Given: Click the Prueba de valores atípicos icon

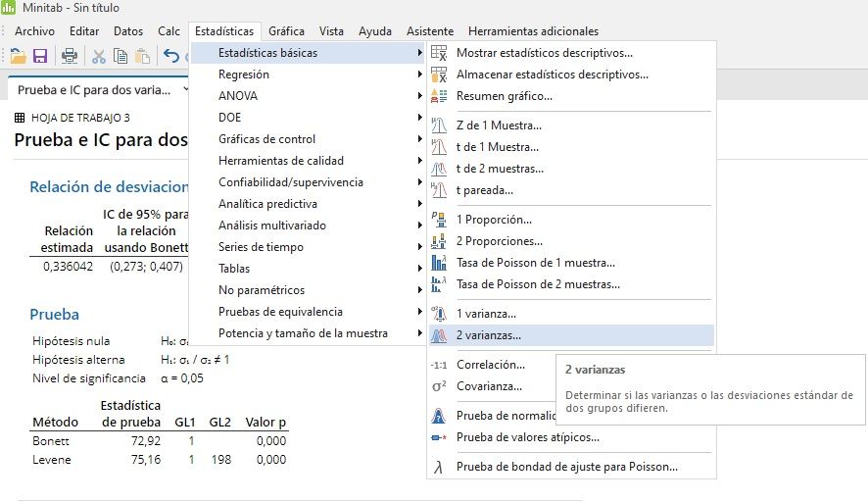Looking at the screenshot, I should click(439, 437).
